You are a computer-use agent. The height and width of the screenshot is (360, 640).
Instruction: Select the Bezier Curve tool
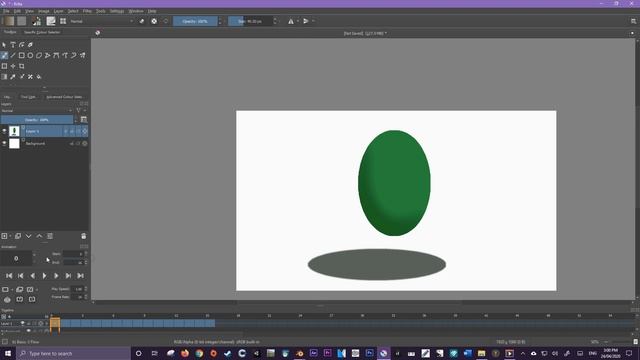point(56,55)
